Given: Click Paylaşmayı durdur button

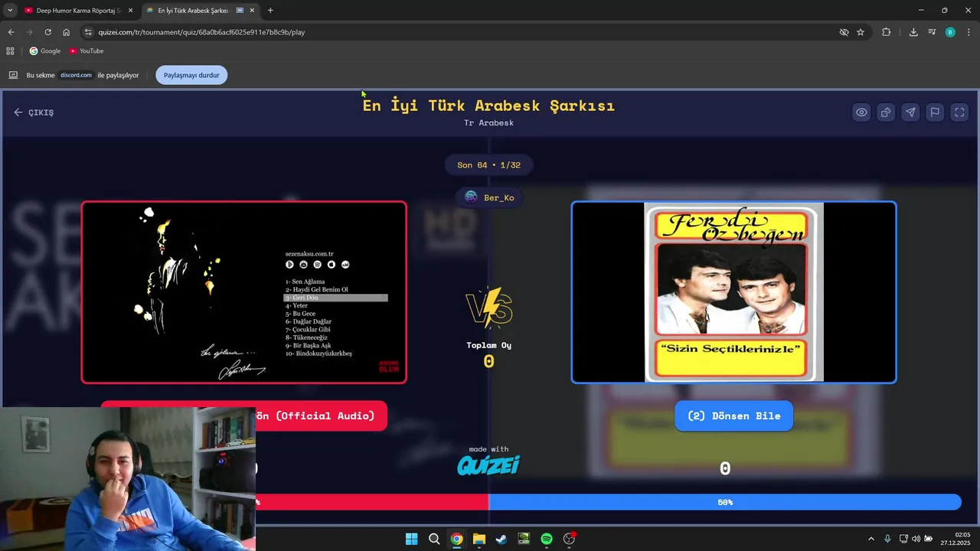Looking at the screenshot, I should tap(191, 75).
